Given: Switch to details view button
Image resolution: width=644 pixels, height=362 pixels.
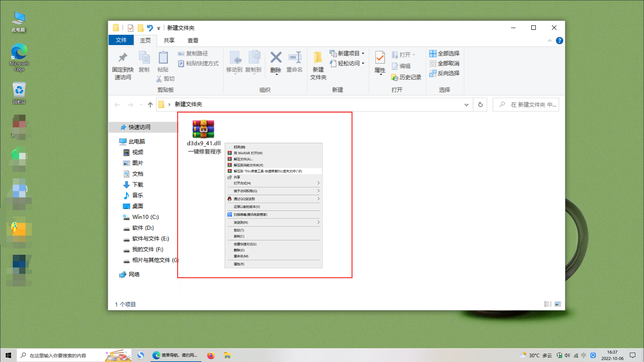Looking at the screenshot, I should coord(548,304).
